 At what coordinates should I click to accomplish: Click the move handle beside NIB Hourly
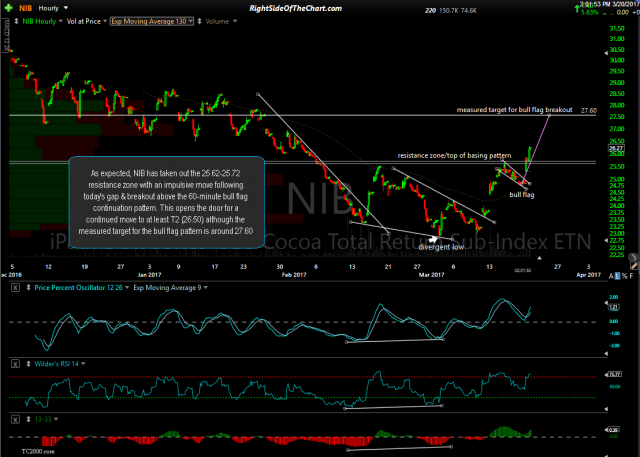16,21
